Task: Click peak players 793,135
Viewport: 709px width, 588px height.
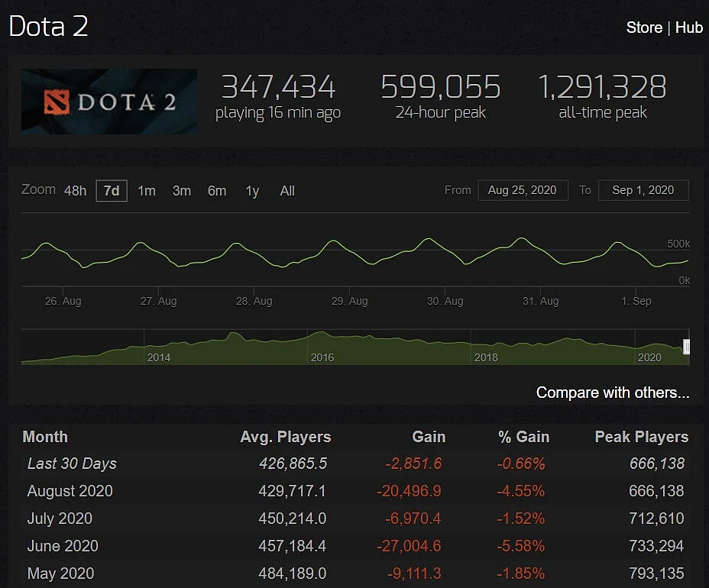Action: [x=656, y=573]
